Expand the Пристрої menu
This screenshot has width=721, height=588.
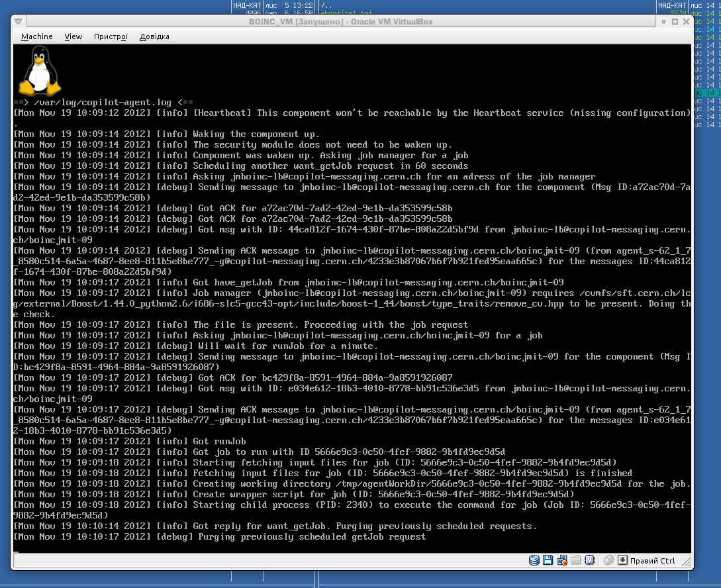(111, 36)
